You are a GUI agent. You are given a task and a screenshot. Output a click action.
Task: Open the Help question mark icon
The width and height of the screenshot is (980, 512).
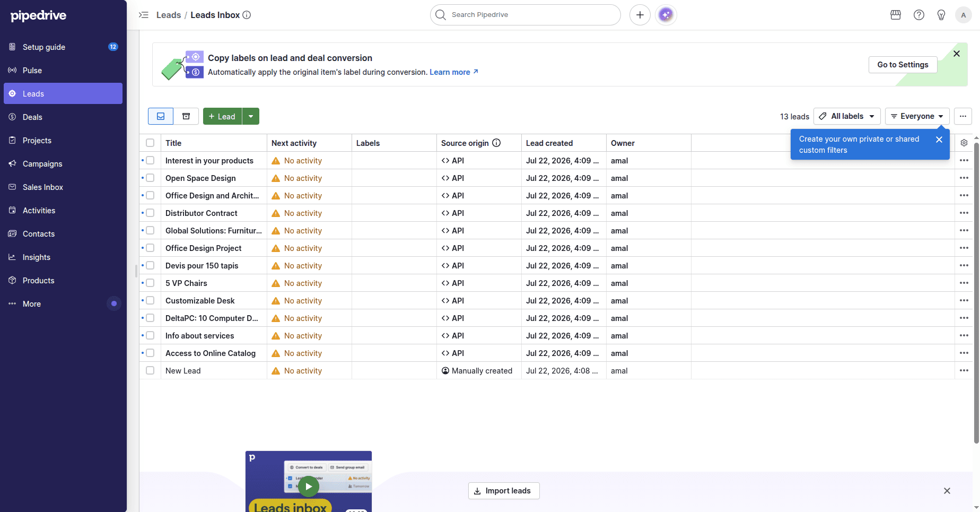point(919,15)
